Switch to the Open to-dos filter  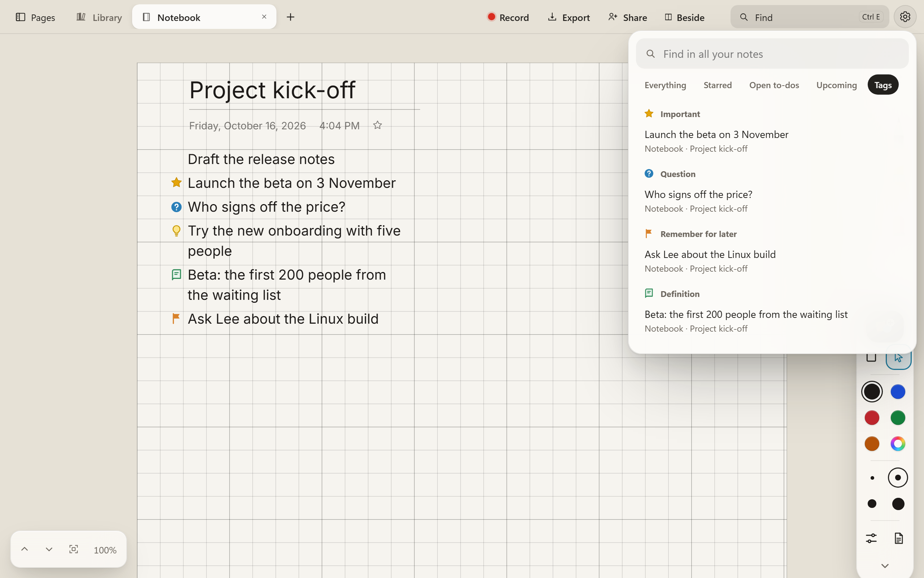pyautogui.click(x=774, y=85)
